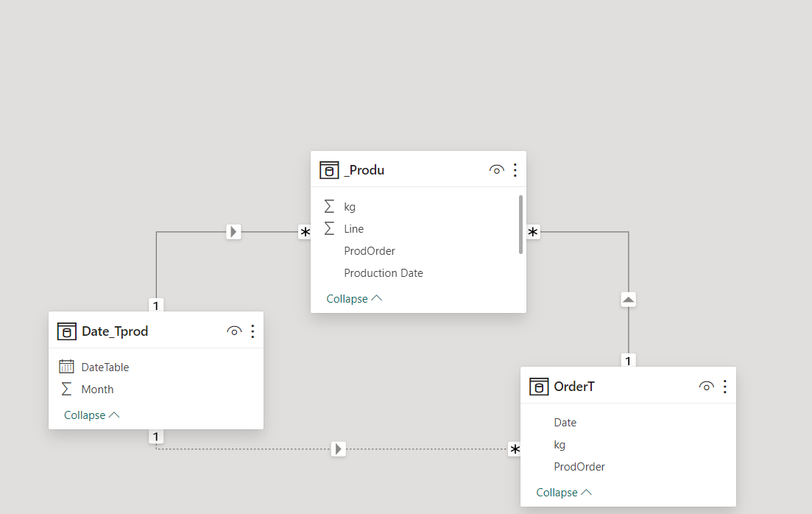This screenshot has width=812, height=514.
Task: Click the _Produ table title
Action: (x=364, y=170)
